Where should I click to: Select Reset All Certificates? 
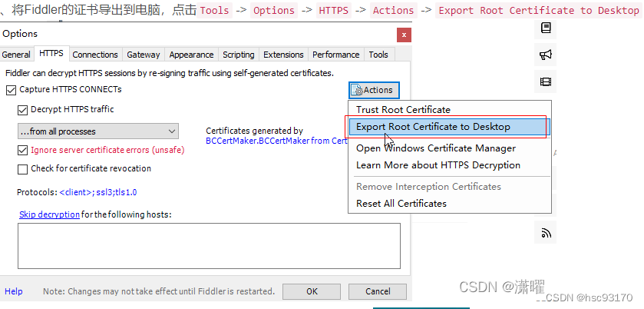coord(401,204)
